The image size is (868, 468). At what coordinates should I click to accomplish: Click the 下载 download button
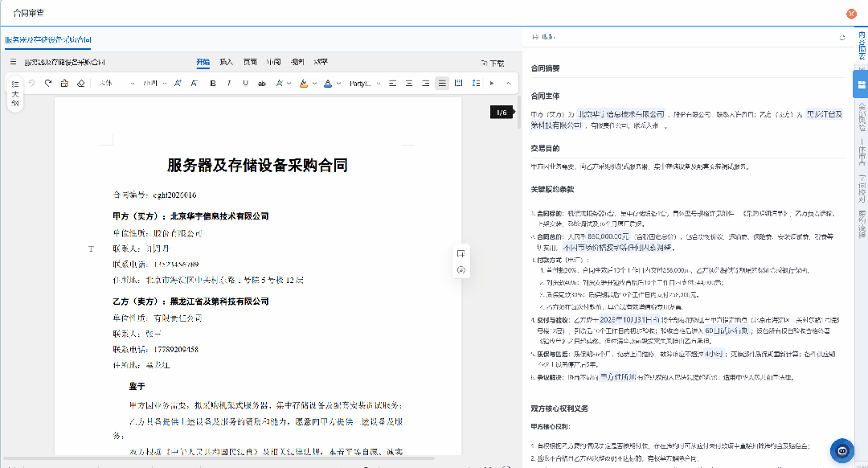pyautogui.click(x=493, y=64)
